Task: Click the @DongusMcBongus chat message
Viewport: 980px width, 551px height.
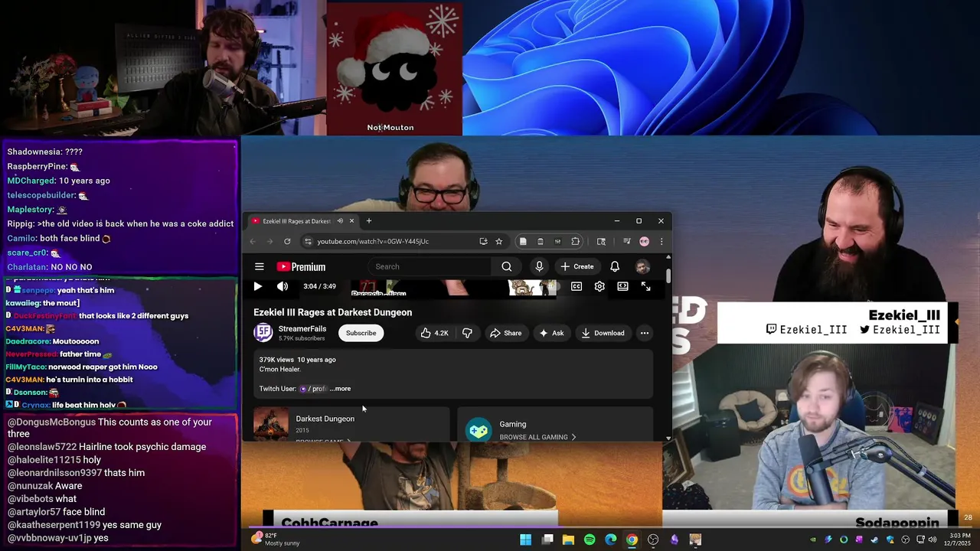Action: pos(109,428)
